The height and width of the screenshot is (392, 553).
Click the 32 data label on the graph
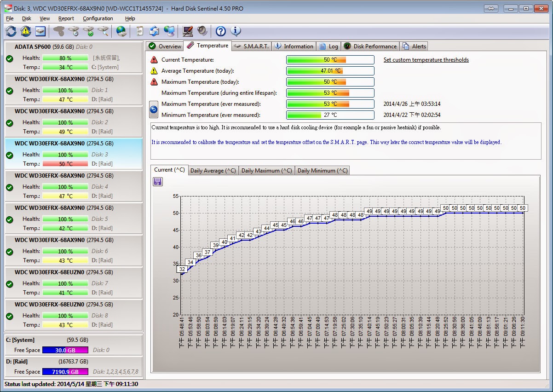pyautogui.click(x=182, y=269)
